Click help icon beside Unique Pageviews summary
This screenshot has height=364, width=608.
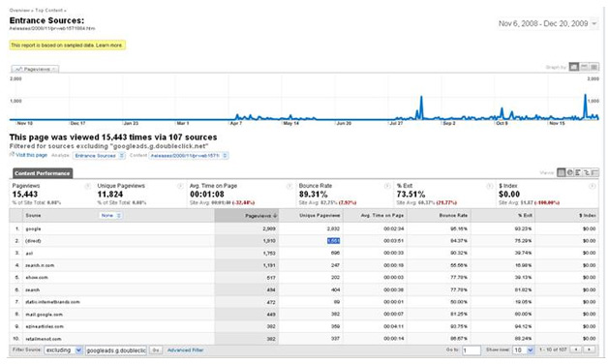180,186
